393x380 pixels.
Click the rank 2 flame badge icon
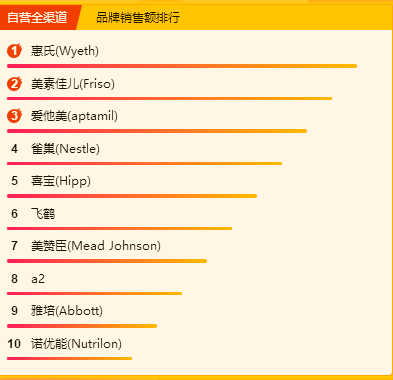pyautogui.click(x=14, y=83)
